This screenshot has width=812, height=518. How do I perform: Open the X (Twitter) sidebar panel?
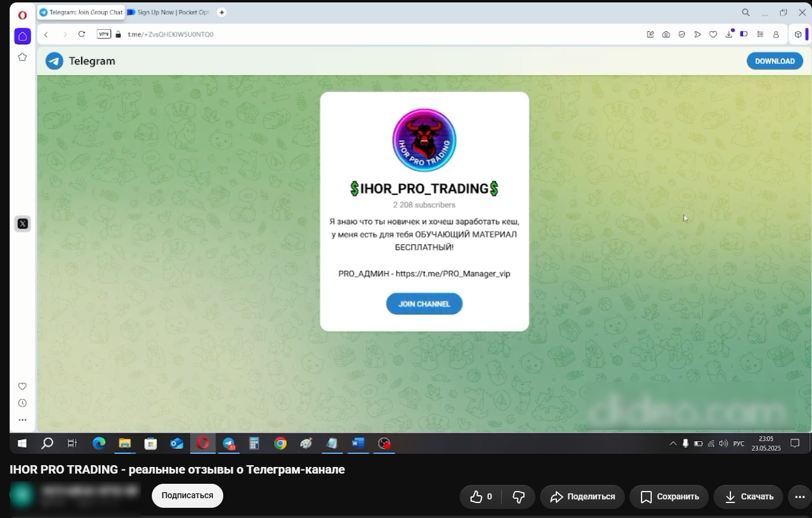[22, 224]
